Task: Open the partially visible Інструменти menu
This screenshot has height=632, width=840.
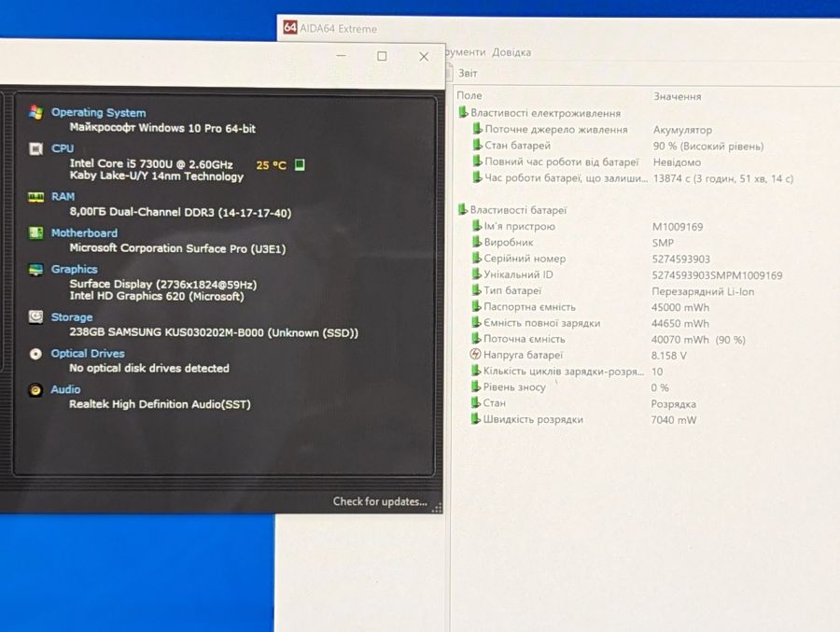Action: [x=465, y=52]
